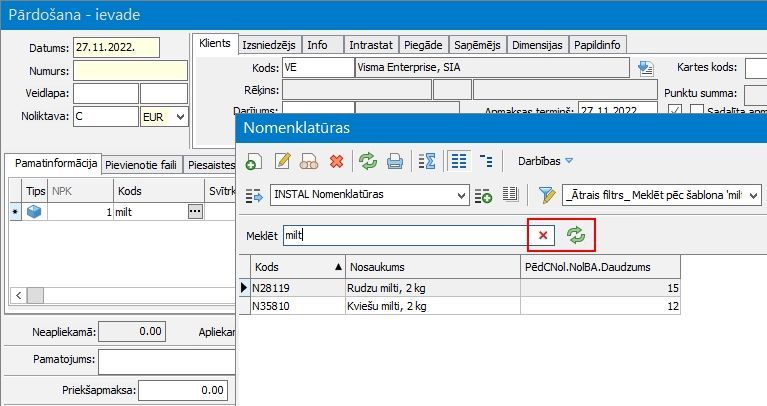Switch to the Klients tab
This screenshot has width=767, height=406.
(215, 44)
